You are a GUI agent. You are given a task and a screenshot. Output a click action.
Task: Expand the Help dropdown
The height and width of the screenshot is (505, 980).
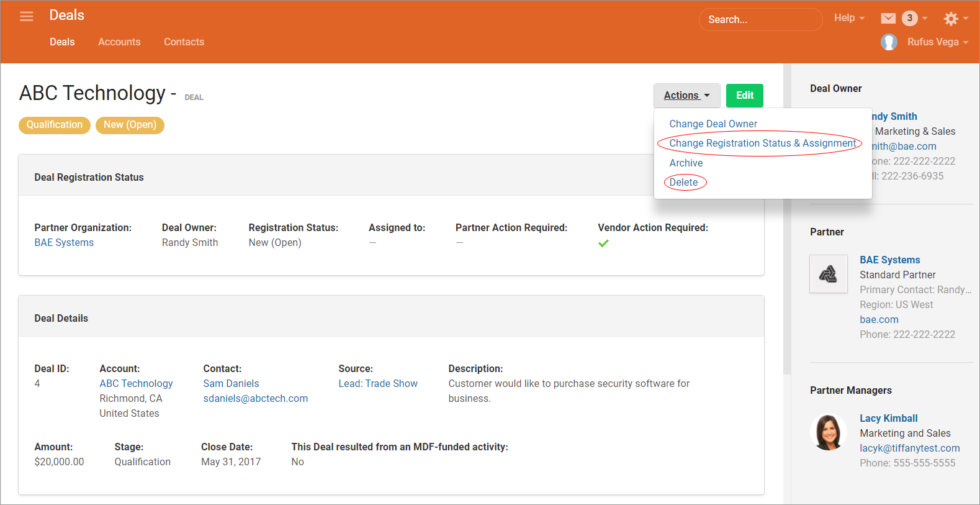[x=849, y=18]
